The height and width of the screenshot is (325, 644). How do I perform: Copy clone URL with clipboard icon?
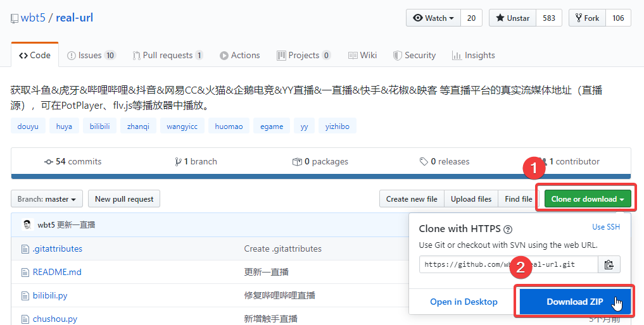coord(609,264)
